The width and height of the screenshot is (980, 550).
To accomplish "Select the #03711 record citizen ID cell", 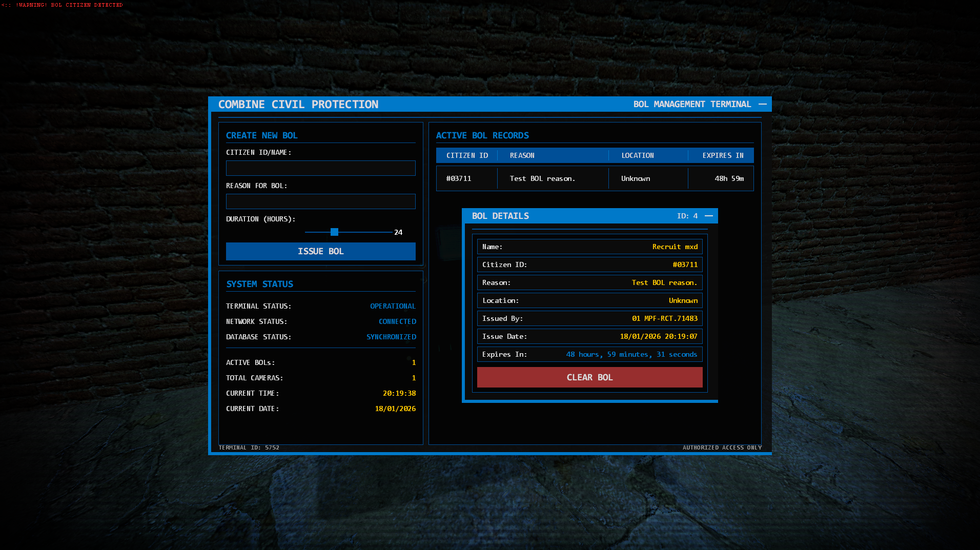I will 459,178.
